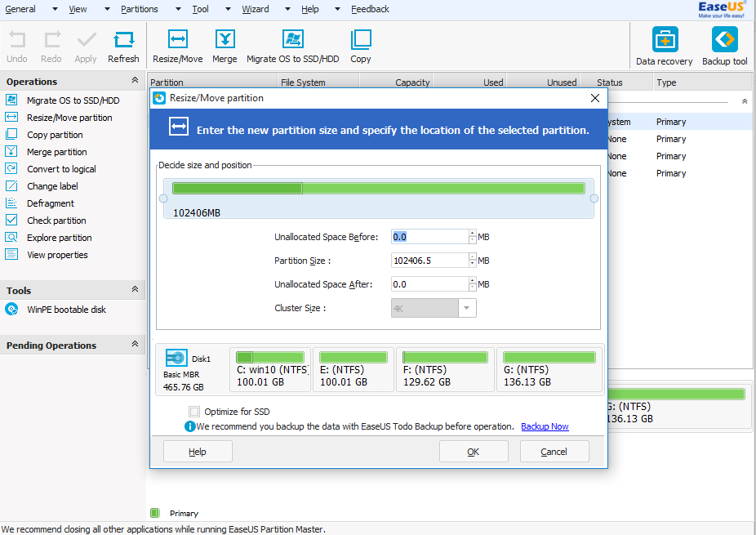Screen dimensions: 756x535
Task: Grab the left partition resize handle
Action: coord(163,198)
